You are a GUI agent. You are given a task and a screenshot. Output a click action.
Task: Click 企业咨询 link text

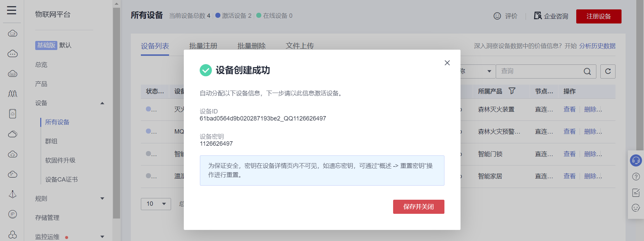556,16
